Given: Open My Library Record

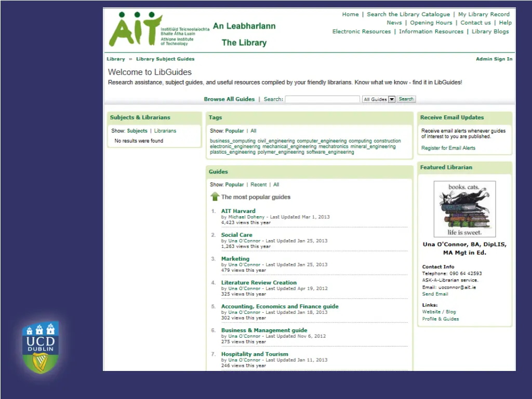Looking at the screenshot, I should [484, 14].
